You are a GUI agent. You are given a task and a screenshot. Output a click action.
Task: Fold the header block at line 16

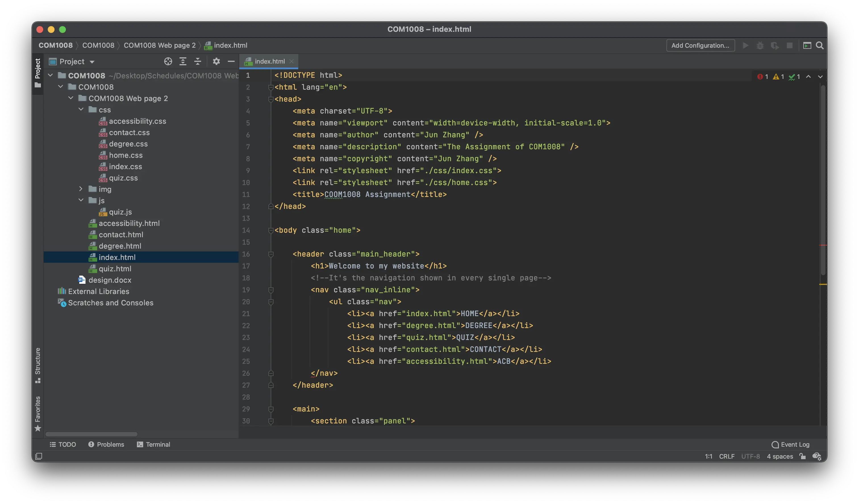coord(271,254)
